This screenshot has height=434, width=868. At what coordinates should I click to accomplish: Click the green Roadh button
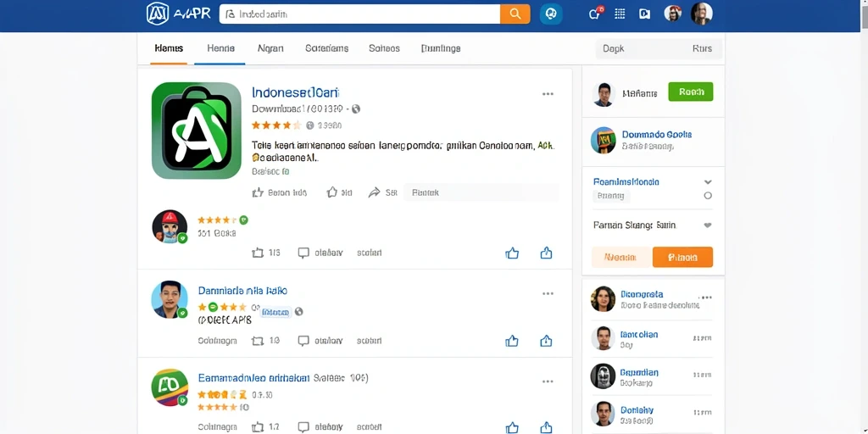pyautogui.click(x=691, y=92)
